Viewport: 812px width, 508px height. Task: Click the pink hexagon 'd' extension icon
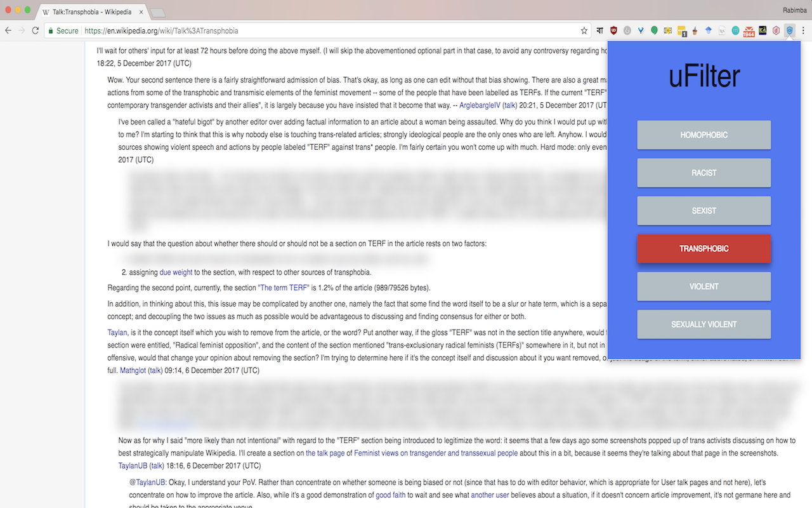click(x=776, y=30)
